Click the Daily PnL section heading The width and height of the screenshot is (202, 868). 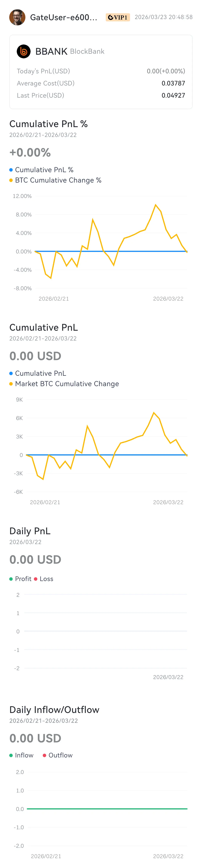pyautogui.click(x=30, y=531)
